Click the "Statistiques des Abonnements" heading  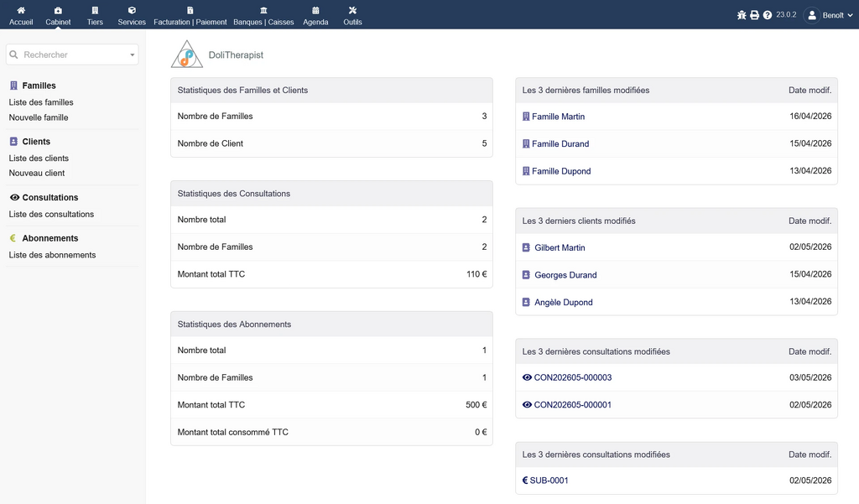click(235, 325)
